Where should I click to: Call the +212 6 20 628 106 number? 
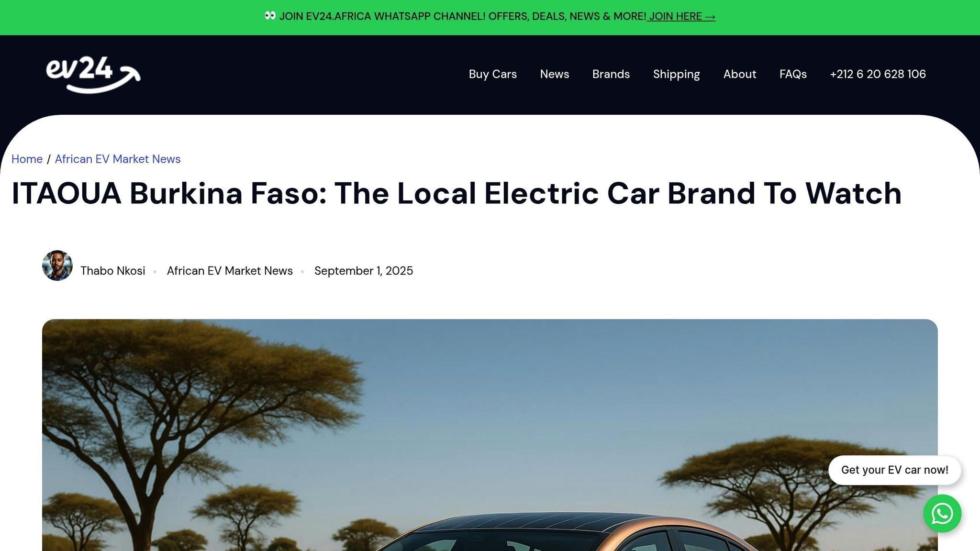click(878, 74)
